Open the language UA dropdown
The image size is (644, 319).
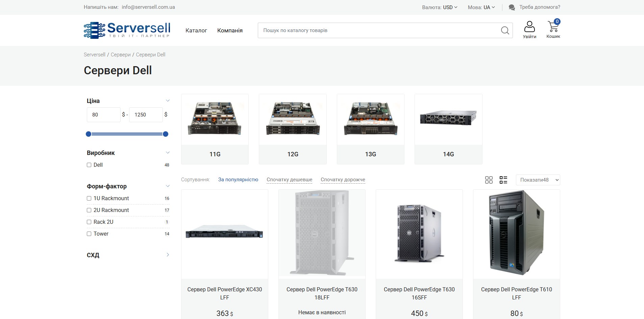tap(489, 7)
